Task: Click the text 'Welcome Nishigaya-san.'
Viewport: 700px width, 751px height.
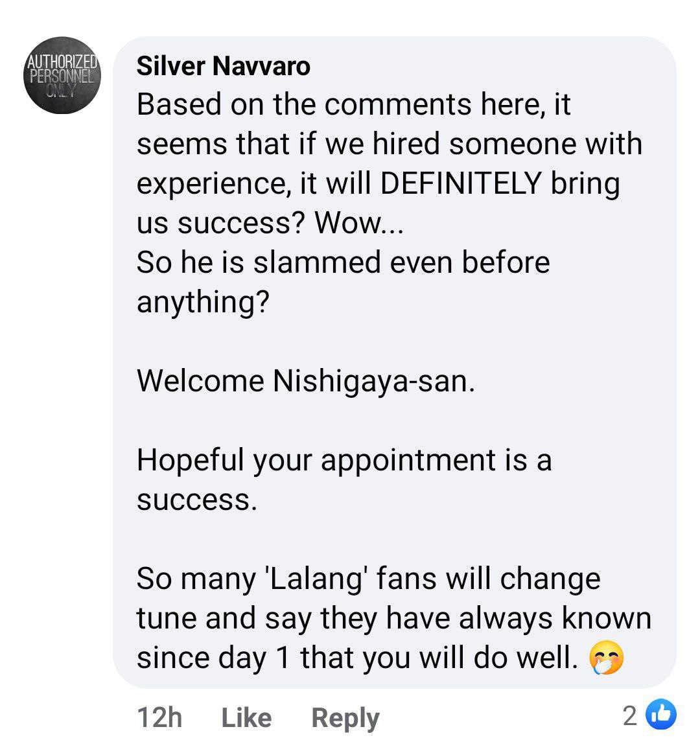Action: pos(306,381)
